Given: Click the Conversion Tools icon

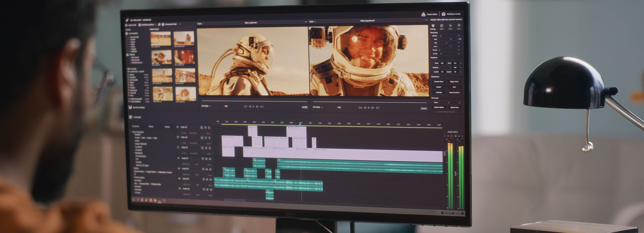Looking at the screenshot, I should (163, 24).
